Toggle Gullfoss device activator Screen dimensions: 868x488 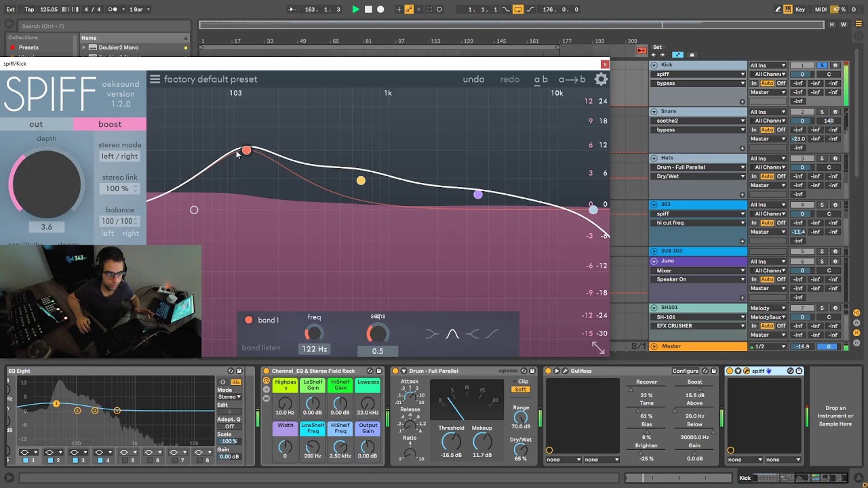tap(549, 371)
